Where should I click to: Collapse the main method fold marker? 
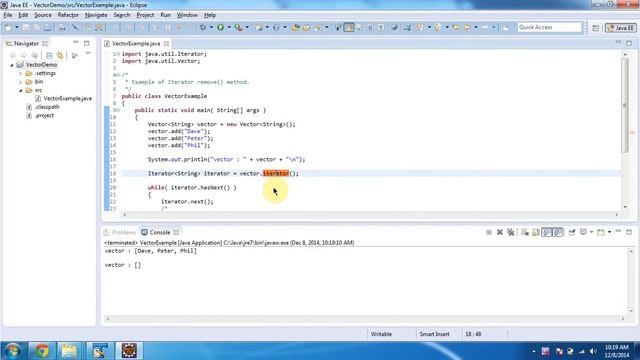[x=118, y=110]
